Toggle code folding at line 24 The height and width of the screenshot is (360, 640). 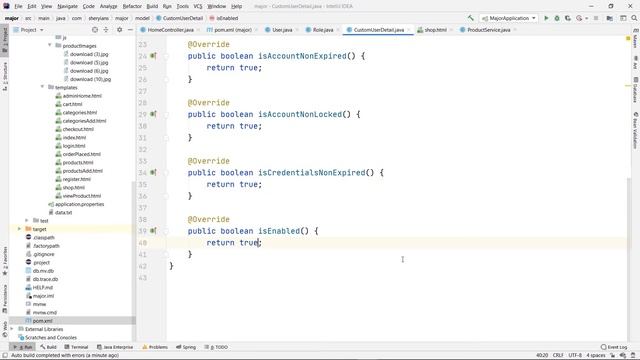166,56
